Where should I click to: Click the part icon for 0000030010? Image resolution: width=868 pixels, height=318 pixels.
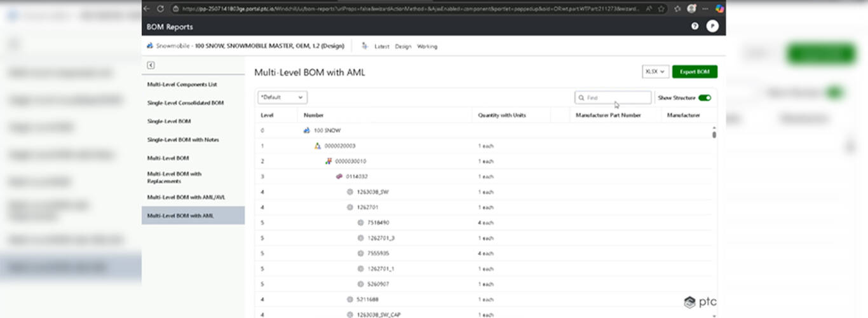pyautogui.click(x=329, y=162)
